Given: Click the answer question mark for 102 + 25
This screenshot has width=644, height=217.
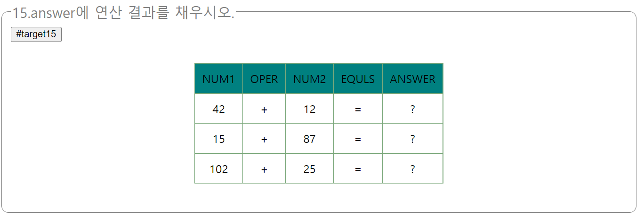Looking at the screenshot, I should pyautogui.click(x=412, y=168).
